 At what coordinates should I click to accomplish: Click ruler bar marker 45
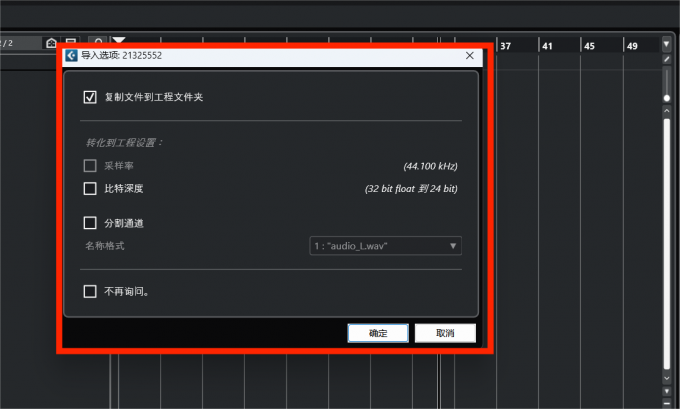tap(589, 46)
